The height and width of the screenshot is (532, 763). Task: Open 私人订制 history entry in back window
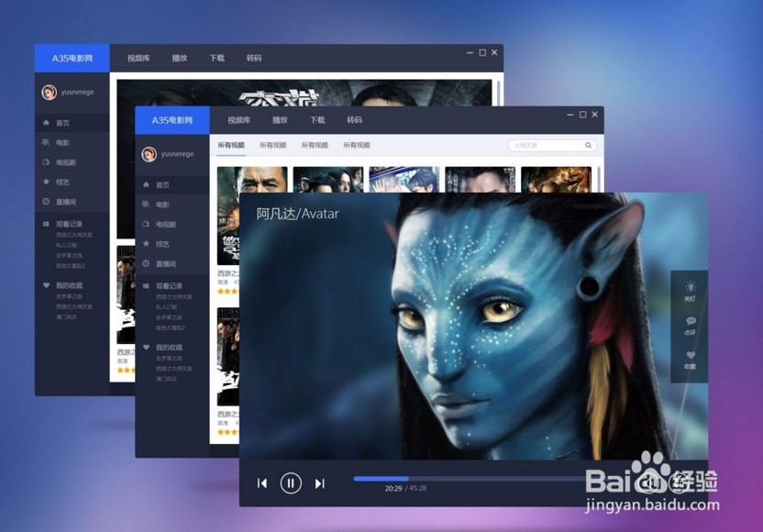67,245
